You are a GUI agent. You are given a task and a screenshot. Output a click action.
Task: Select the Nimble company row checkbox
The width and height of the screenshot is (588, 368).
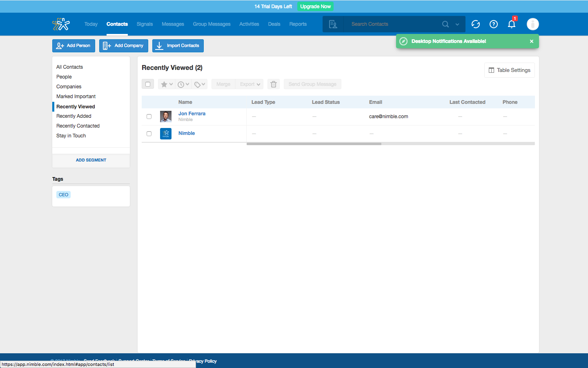pos(149,134)
